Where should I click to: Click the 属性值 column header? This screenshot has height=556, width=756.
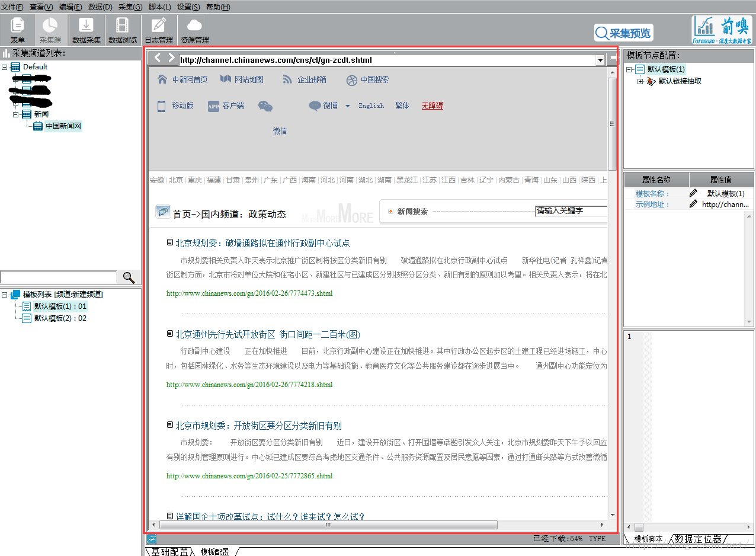tap(721, 180)
